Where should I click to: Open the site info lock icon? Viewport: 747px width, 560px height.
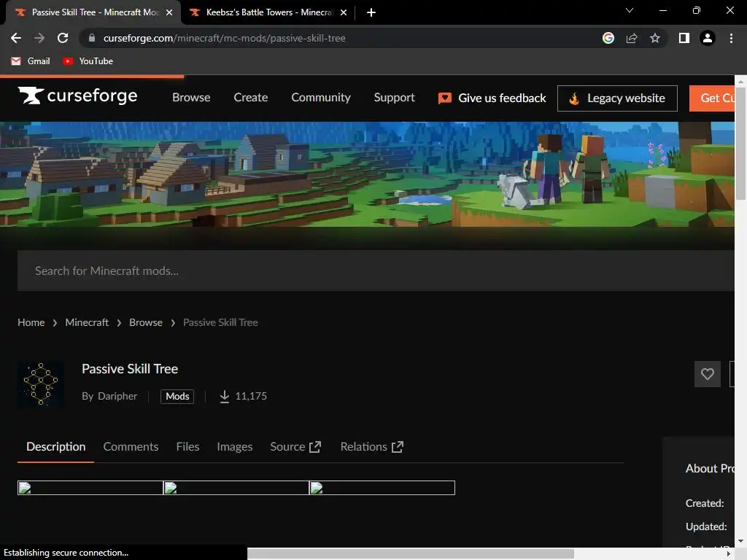coord(92,38)
